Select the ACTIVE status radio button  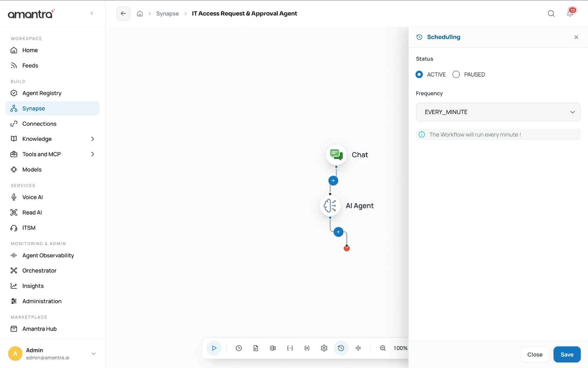coord(419,75)
